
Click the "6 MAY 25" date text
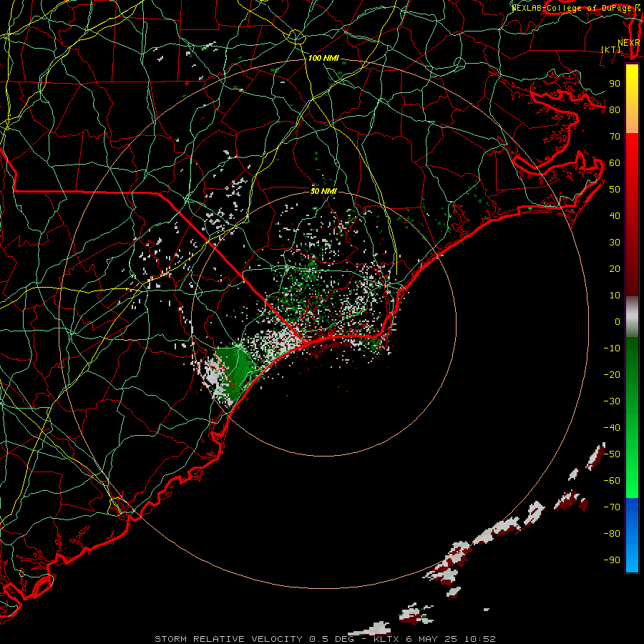click(431, 639)
